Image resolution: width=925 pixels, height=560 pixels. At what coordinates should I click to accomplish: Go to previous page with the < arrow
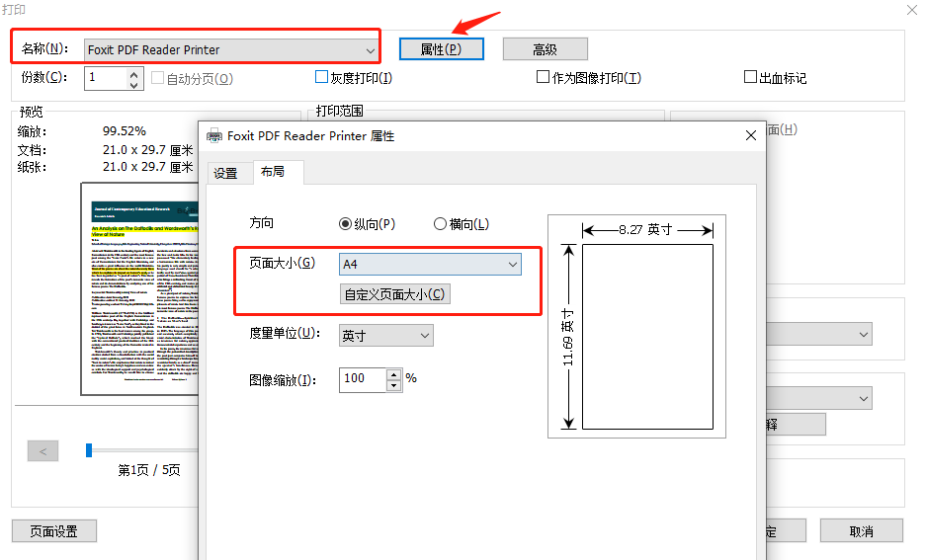click(42, 451)
